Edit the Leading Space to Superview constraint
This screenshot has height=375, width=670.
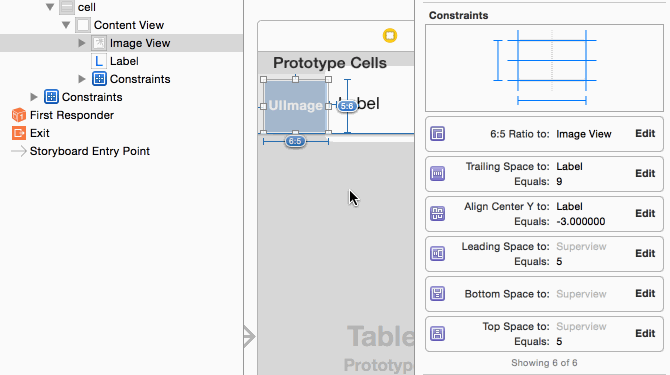pos(645,253)
